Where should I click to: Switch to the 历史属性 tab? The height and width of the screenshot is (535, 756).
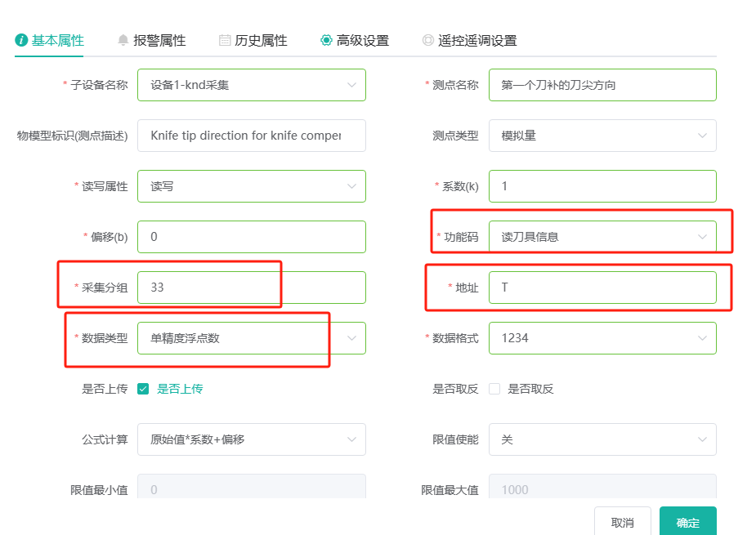[x=253, y=41]
